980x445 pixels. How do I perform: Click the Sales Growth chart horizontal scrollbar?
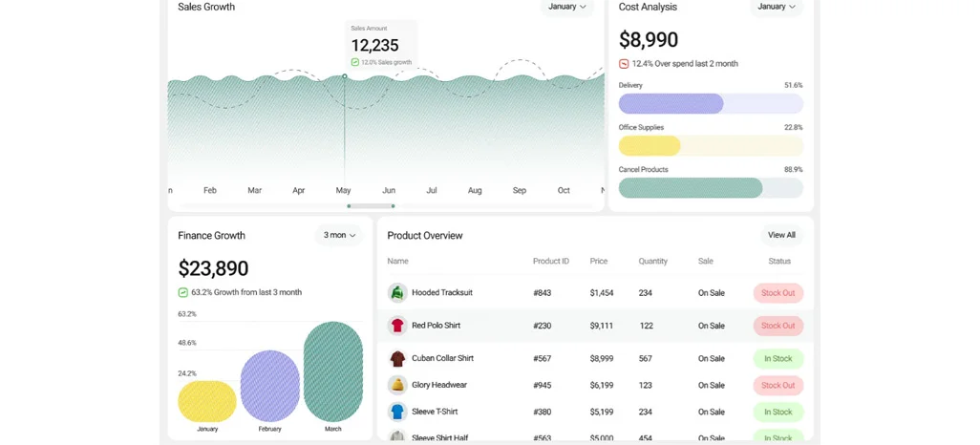click(x=371, y=205)
